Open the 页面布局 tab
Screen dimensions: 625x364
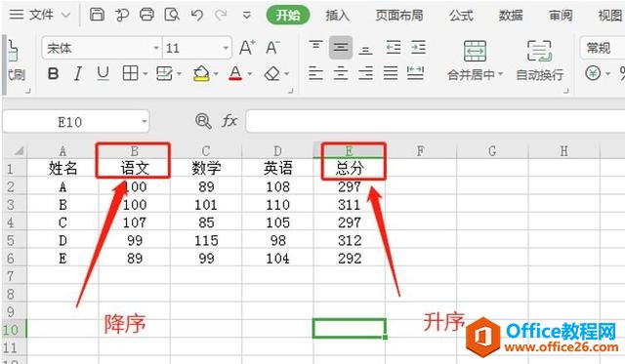(x=398, y=16)
